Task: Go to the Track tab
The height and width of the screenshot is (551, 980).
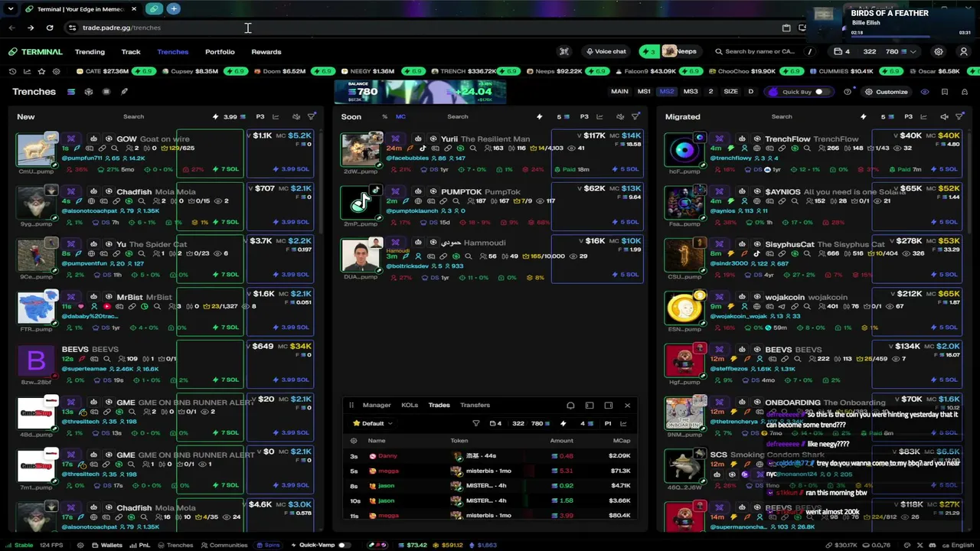Action: [131, 51]
